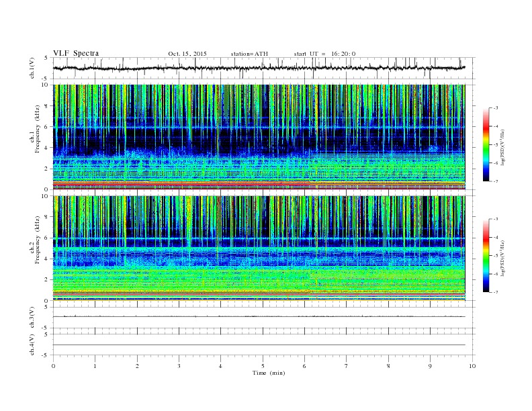Click the "8" tick on time axis
Viewport: 532px width, 411px height.
(x=388, y=366)
